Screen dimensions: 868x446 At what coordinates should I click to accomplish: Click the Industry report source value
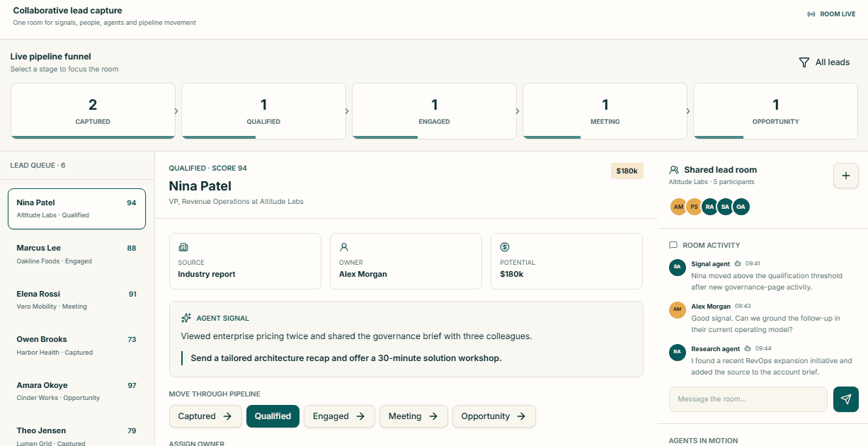tap(207, 274)
